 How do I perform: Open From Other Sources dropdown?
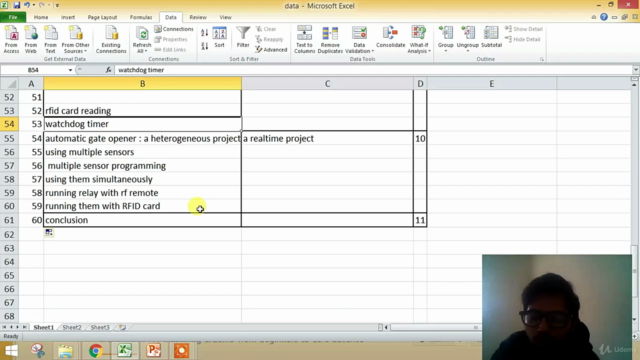(76, 40)
